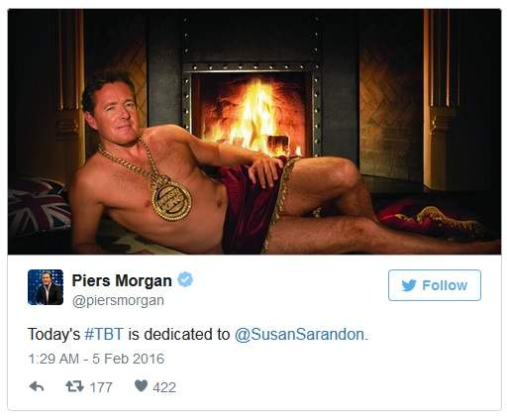Image resolution: width=507 pixels, height=420 pixels.
Task: Open the Piers Morgan display name
Action: click(x=122, y=280)
